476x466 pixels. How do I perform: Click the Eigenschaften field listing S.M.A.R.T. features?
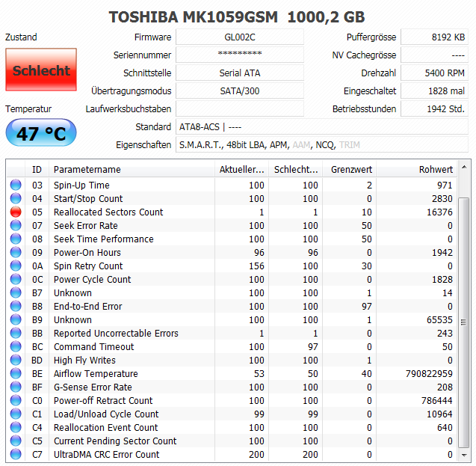coord(322,144)
